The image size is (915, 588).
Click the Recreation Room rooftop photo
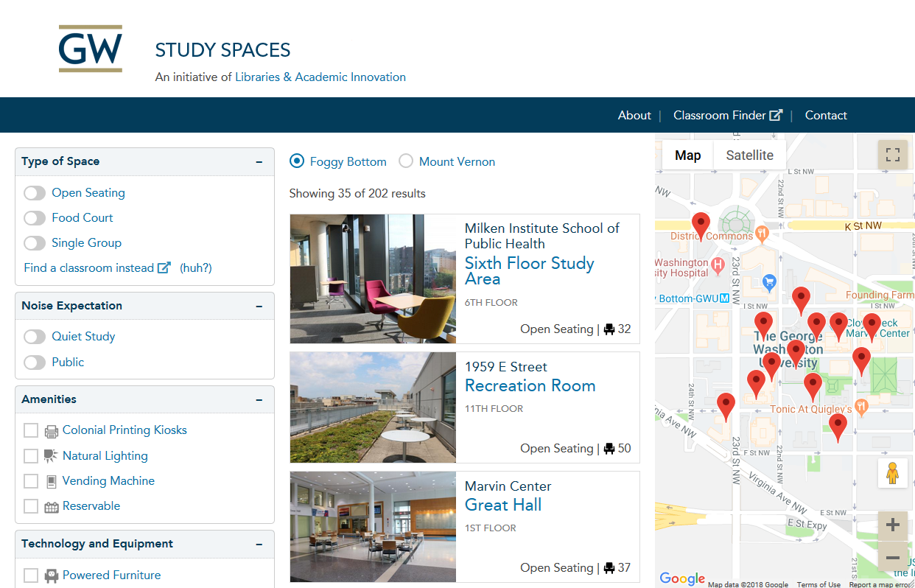[x=373, y=407]
